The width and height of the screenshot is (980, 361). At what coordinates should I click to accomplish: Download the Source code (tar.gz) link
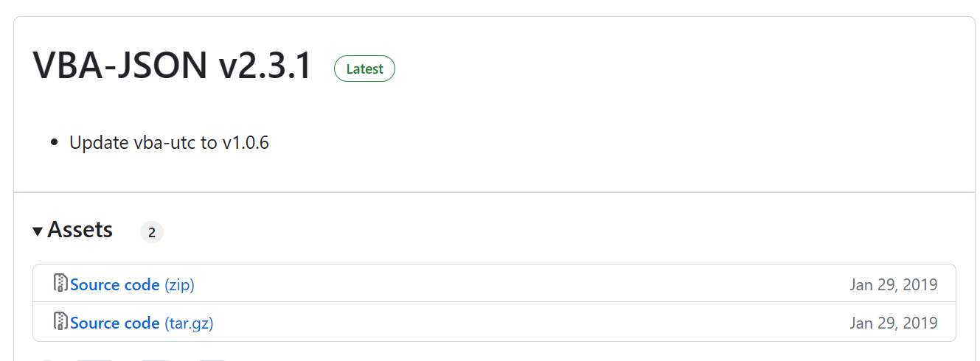tap(142, 323)
